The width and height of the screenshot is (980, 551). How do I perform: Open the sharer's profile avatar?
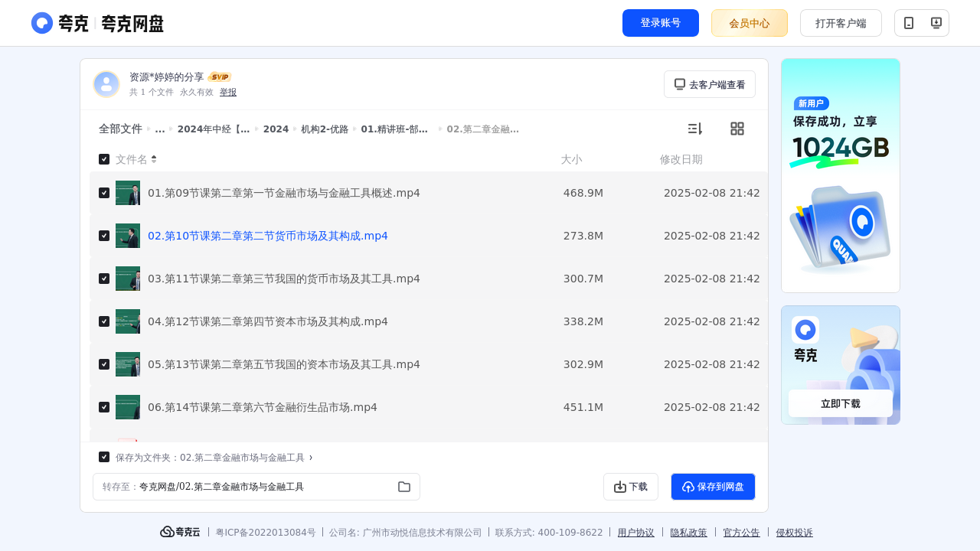[106, 84]
